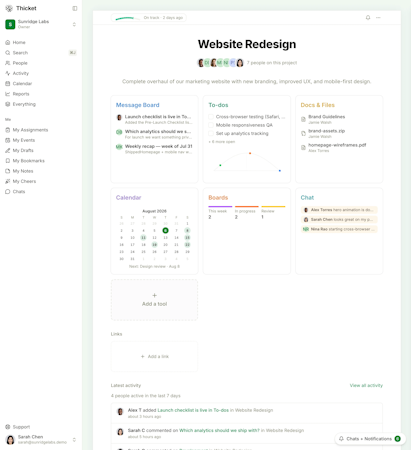Select August 11 on the calendar
Viewport: 411px width, 450px height.
(143, 237)
